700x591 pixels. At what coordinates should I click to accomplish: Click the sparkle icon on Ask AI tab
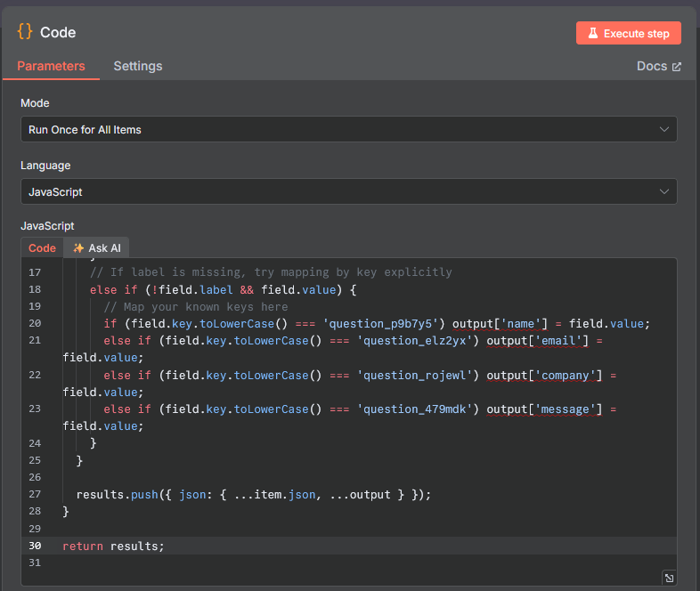pyautogui.click(x=78, y=248)
